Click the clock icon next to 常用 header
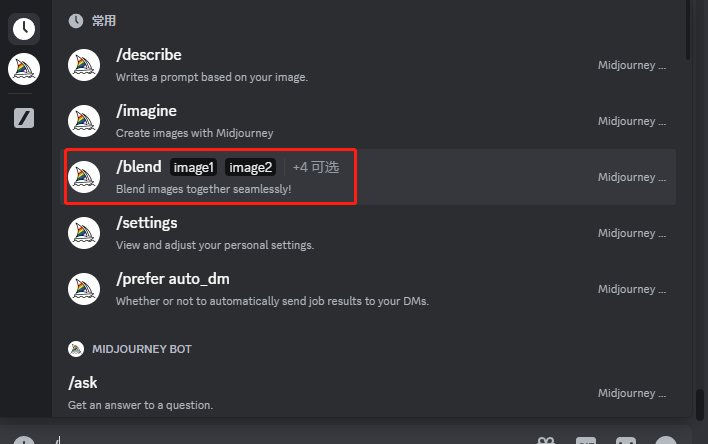Viewport: 708px width, 444px height. coord(76,21)
